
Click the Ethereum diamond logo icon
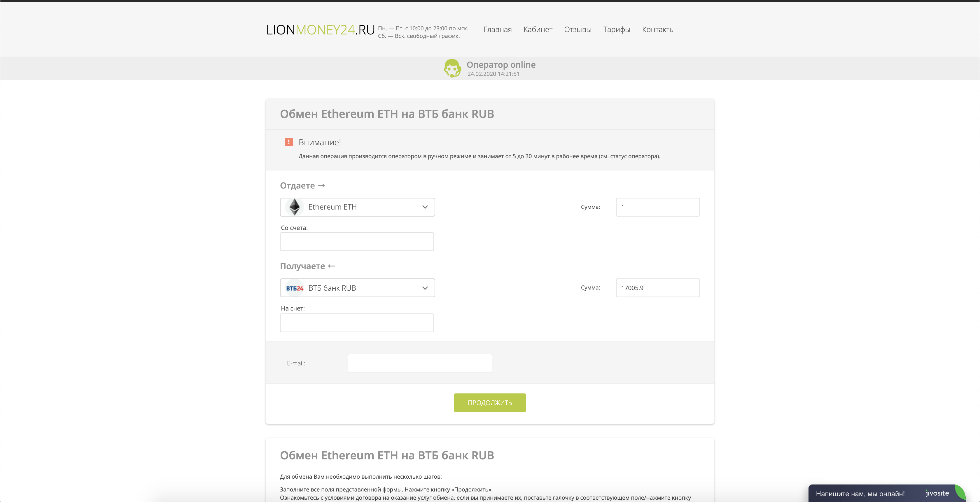click(x=295, y=207)
